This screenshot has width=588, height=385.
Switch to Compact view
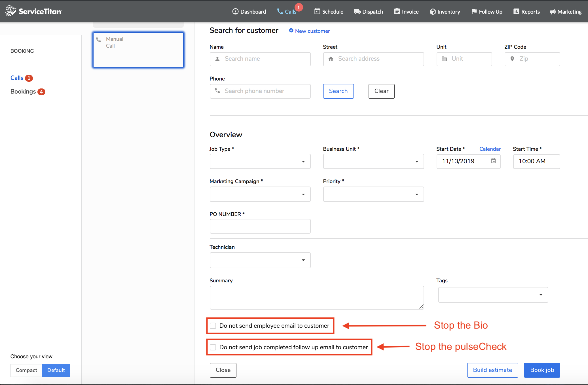coord(26,370)
